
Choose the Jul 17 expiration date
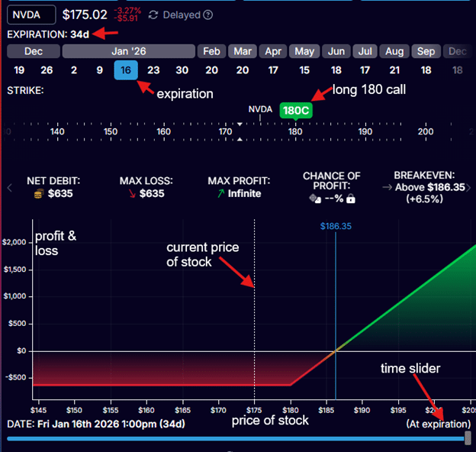[x=365, y=70]
